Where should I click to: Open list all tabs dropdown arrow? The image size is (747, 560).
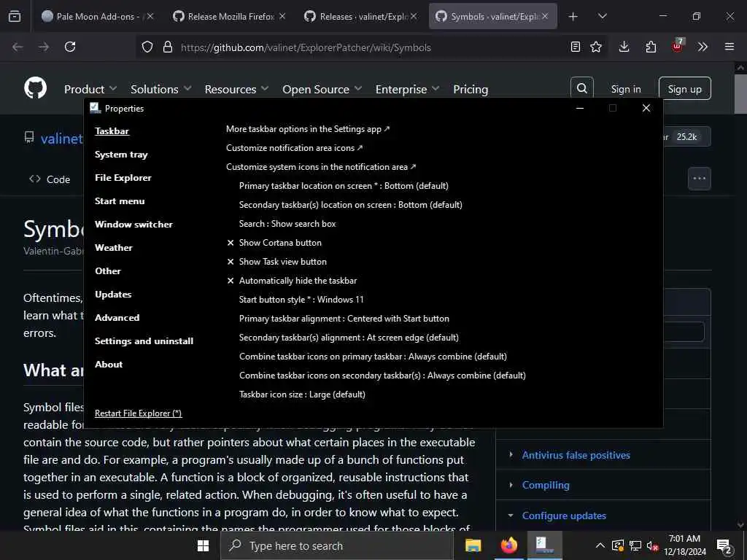pos(602,17)
